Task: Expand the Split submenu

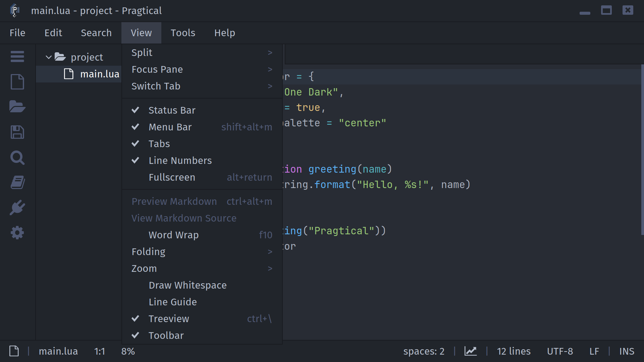Action: pos(202,53)
